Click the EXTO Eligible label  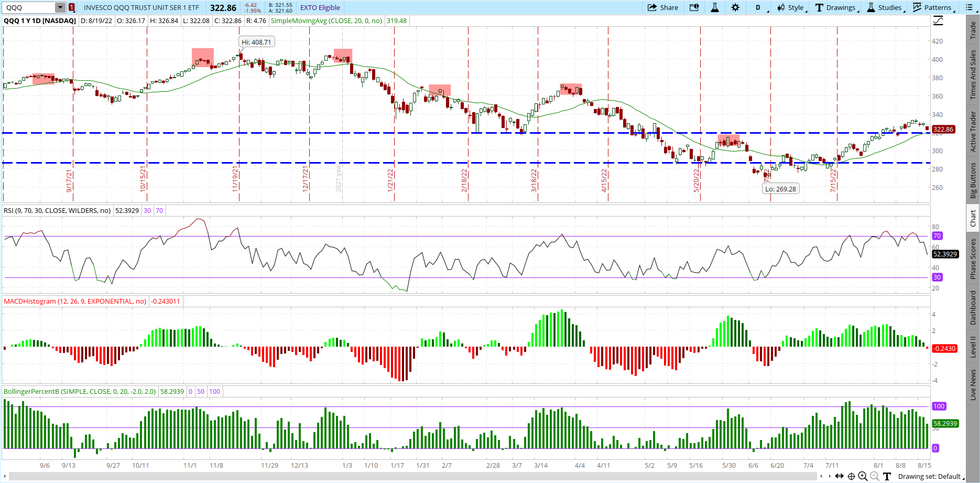click(x=320, y=7)
